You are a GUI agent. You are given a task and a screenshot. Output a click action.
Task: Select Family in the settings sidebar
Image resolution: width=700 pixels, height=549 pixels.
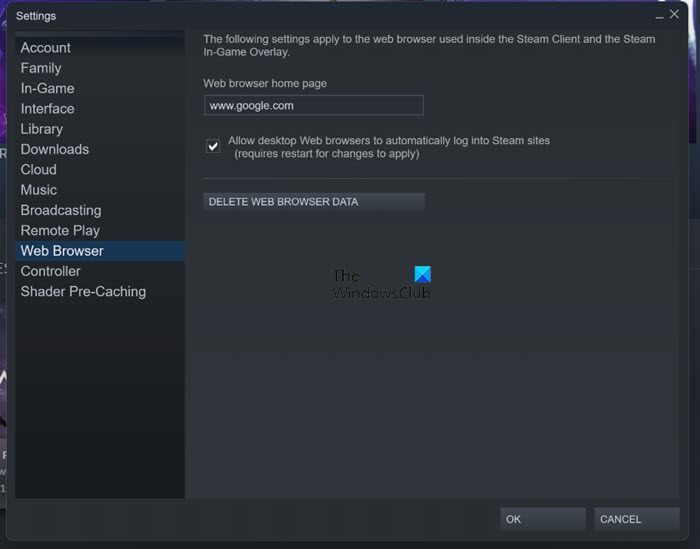[x=41, y=68]
